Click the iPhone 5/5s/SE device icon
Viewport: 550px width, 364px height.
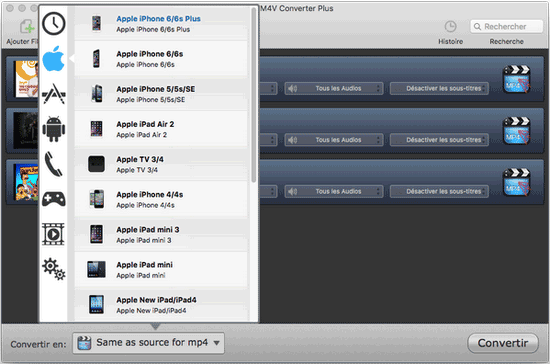(96, 94)
